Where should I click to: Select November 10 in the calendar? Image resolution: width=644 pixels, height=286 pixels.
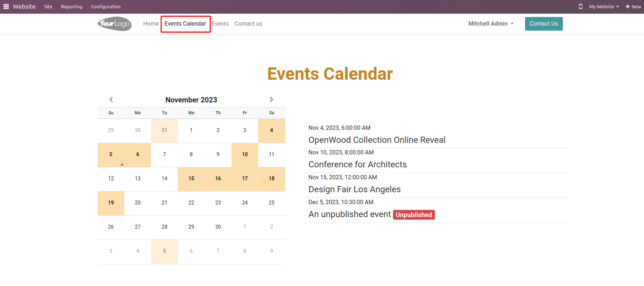[x=245, y=154]
